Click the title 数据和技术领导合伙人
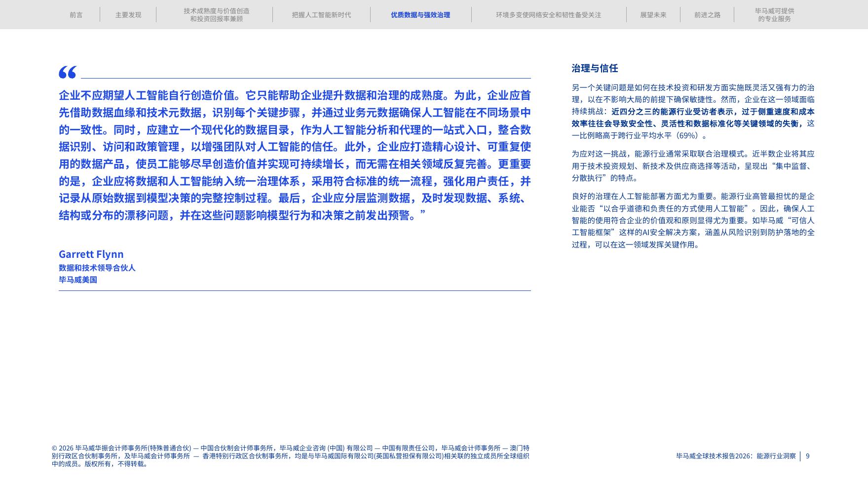Viewport: 868px width, 489px height. click(99, 268)
